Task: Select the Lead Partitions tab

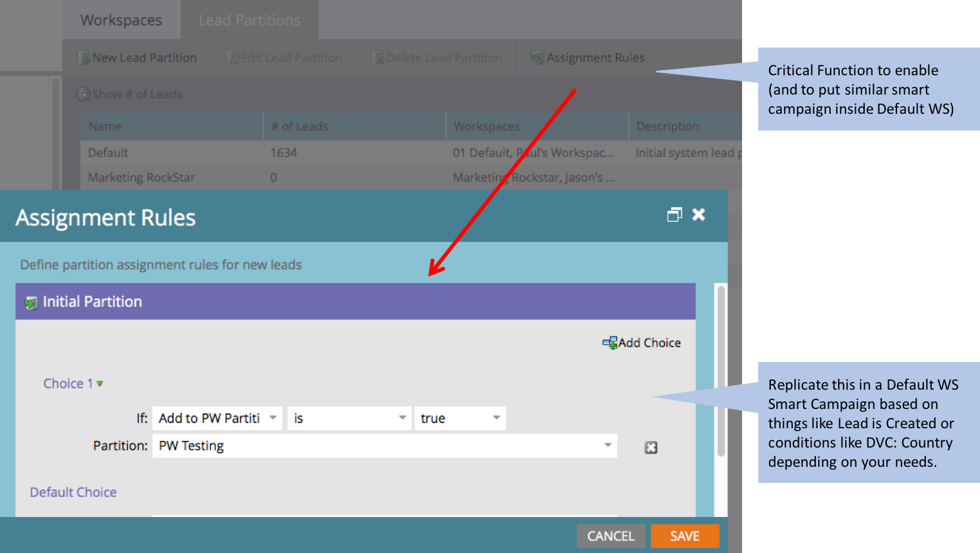Action: 250,21
